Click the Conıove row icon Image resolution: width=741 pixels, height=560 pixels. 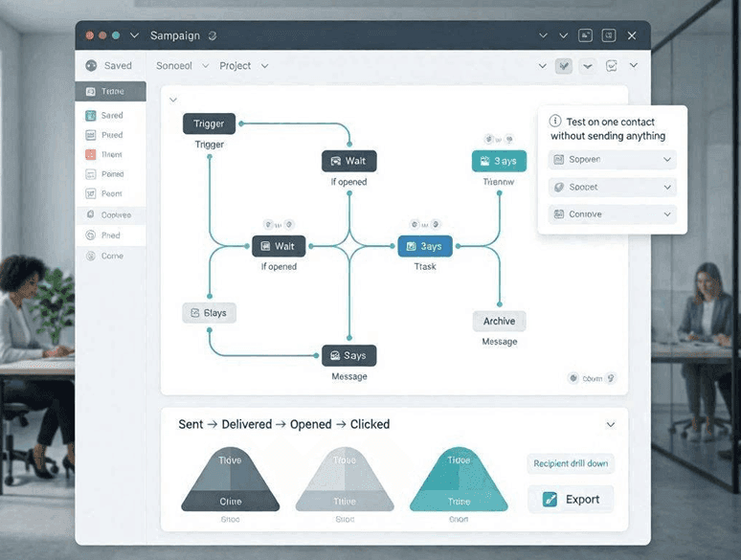[558, 214]
